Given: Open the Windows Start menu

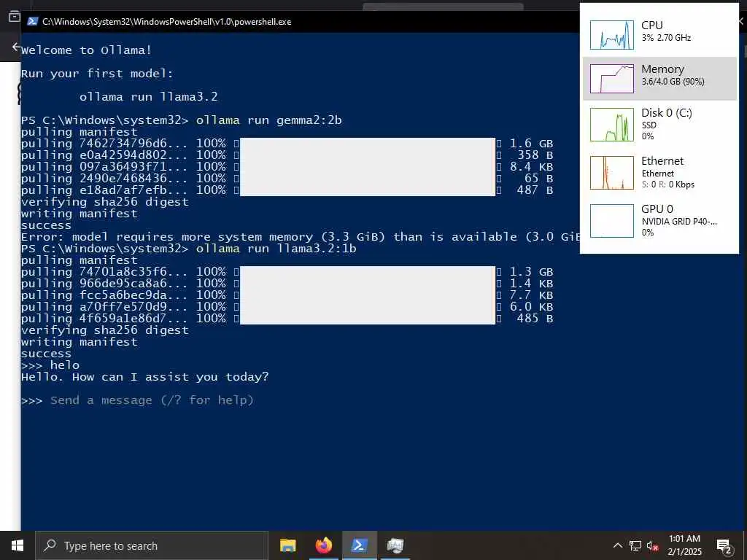Looking at the screenshot, I should pyautogui.click(x=18, y=545).
